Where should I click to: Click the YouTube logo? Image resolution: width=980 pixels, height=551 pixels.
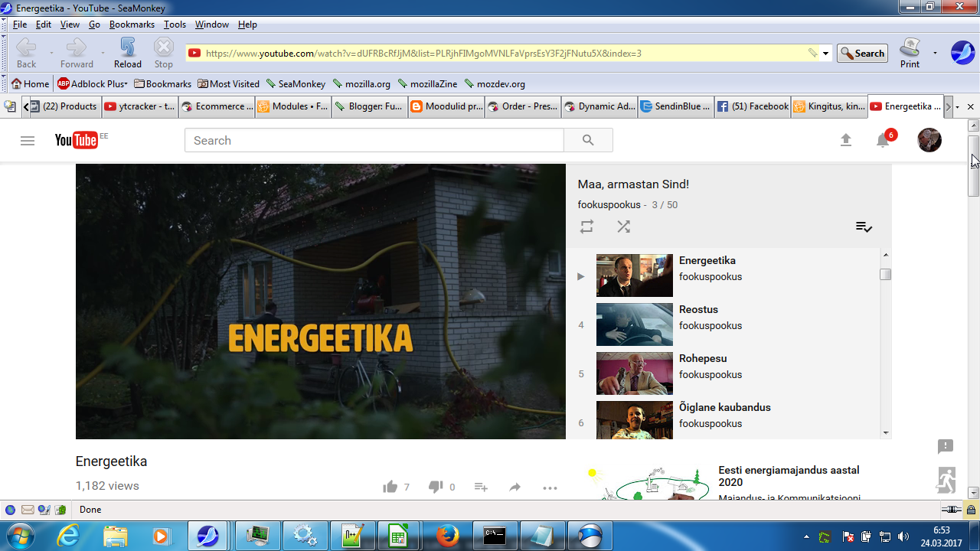pos(76,140)
